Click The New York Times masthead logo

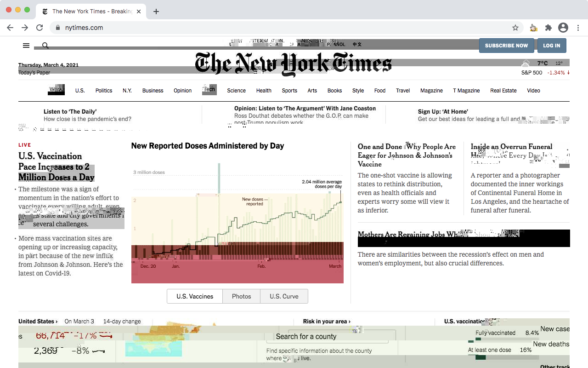[x=293, y=64]
